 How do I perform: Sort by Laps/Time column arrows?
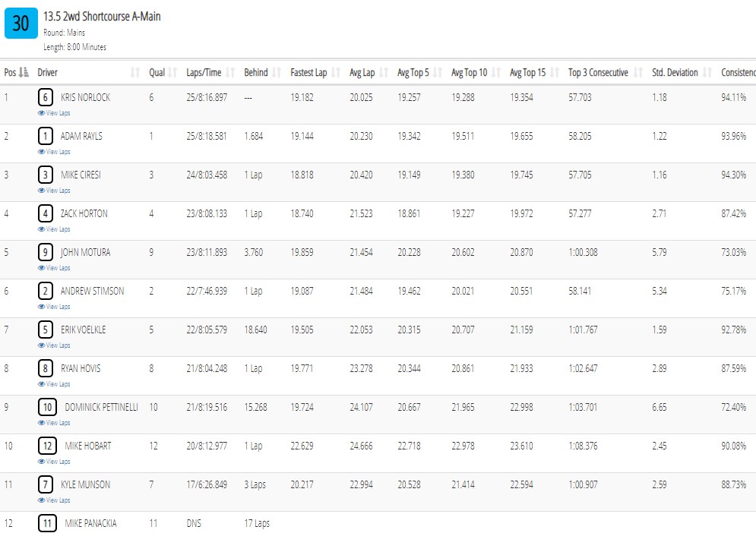coord(230,73)
